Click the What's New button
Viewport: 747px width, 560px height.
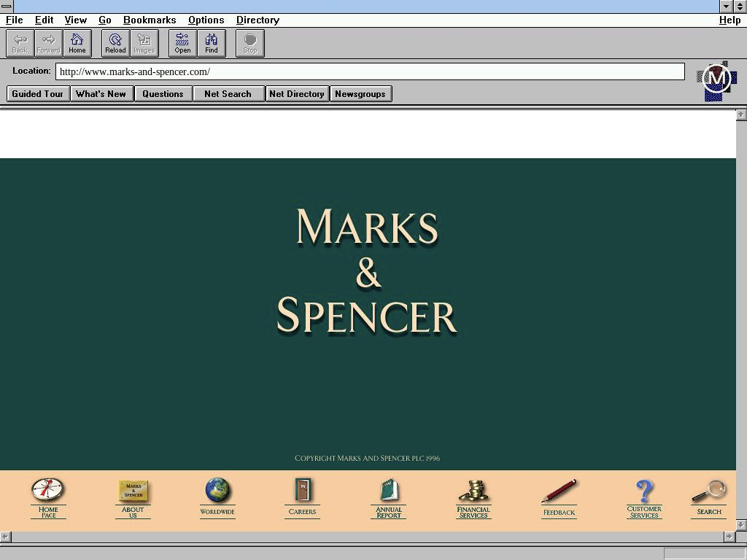(101, 94)
